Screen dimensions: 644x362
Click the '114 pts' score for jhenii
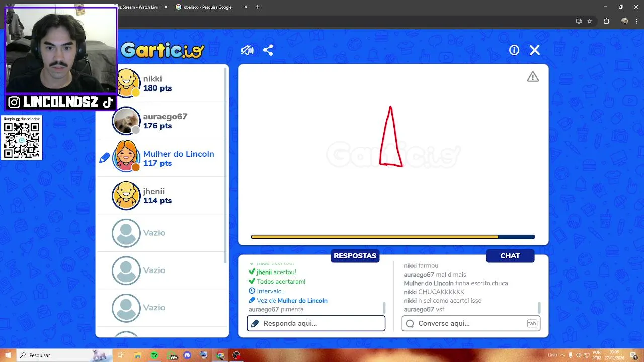point(157,201)
